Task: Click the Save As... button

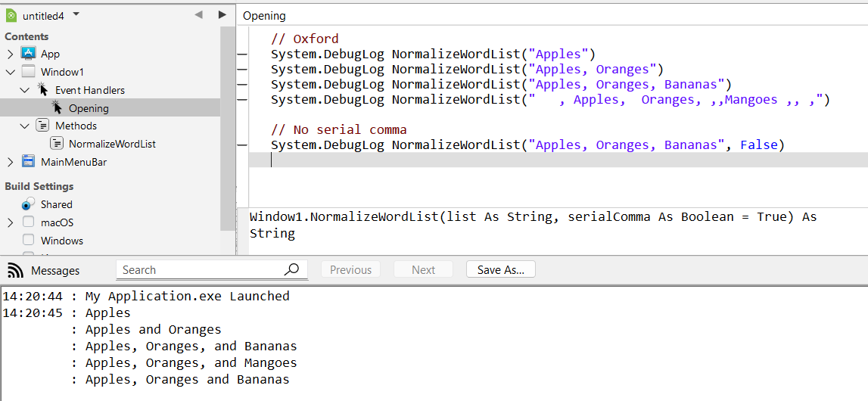Action: click(x=500, y=270)
